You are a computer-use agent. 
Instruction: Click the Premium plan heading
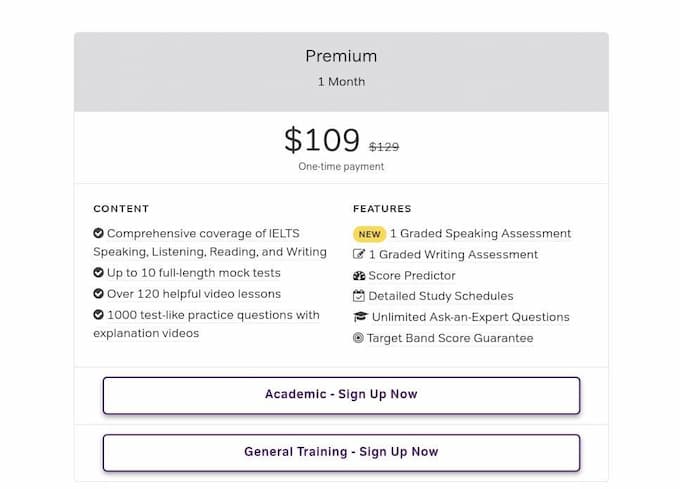click(x=341, y=56)
